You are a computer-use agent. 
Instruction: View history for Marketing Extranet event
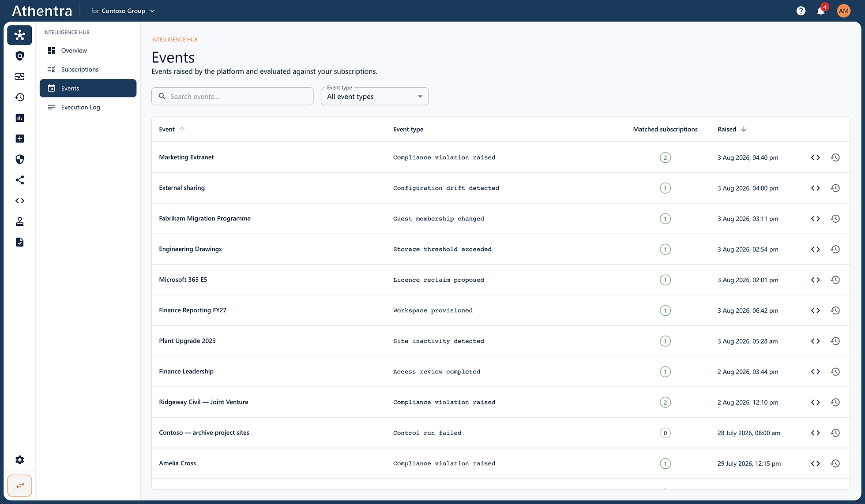pos(835,157)
